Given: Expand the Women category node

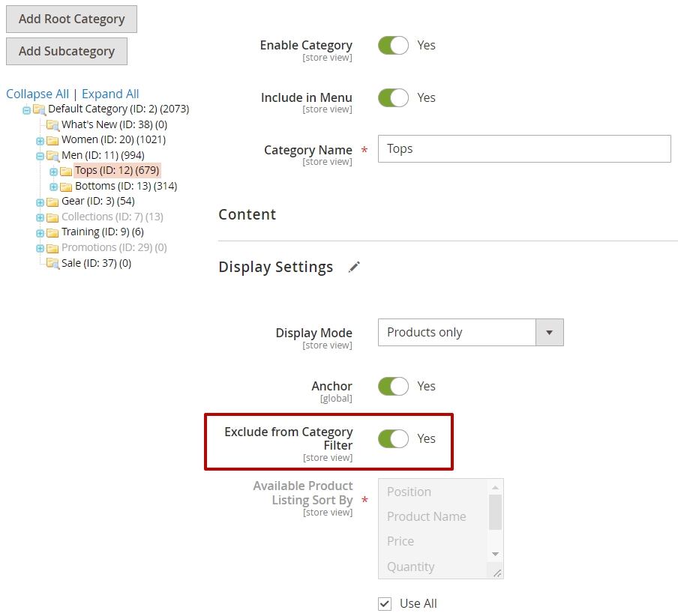Looking at the screenshot, I should tap(40, 141).
